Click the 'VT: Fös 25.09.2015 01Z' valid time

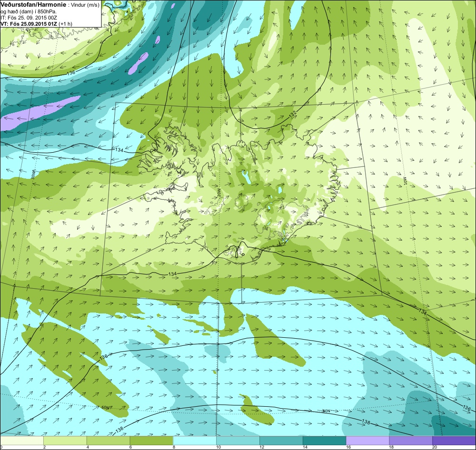click(29, 24)
